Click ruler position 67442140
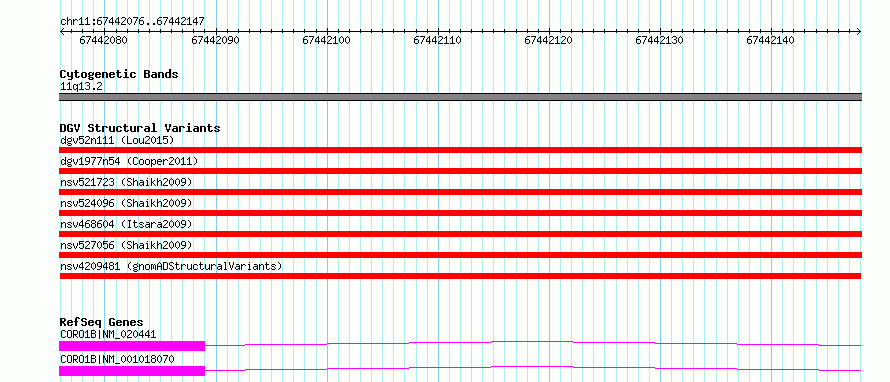 tap(770, 40)
